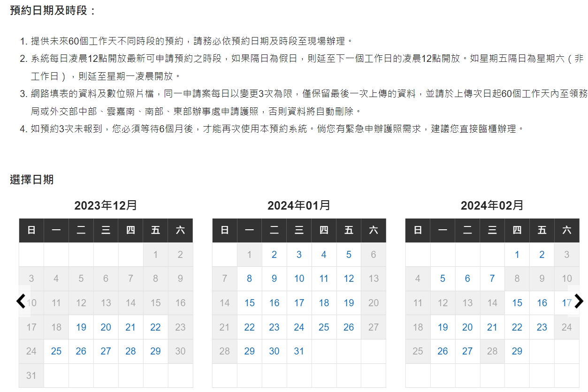Choose January 24 in 2024年01月 calendar
This screenshot has height=392, width=588.
(x=299, y=327)
